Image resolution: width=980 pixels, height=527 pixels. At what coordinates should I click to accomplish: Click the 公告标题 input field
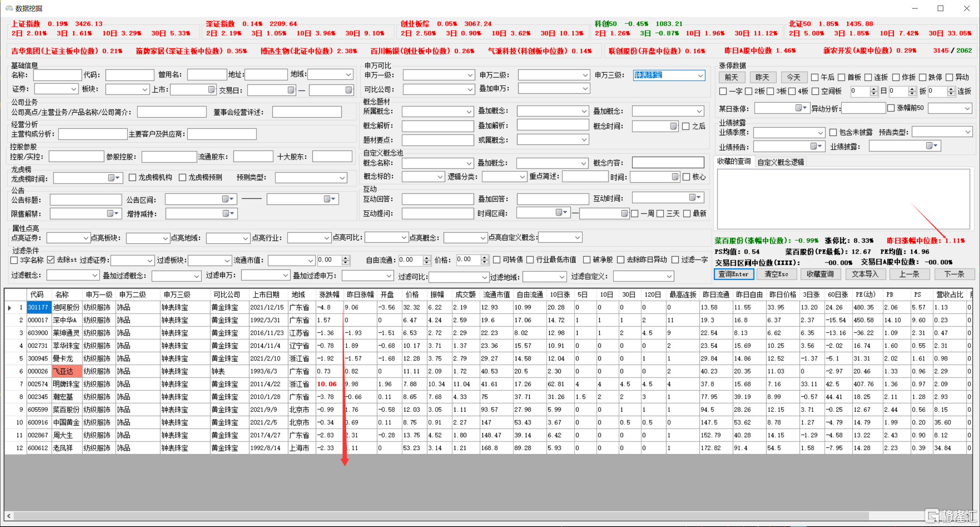pyautogui.click(x=86, y=199)
